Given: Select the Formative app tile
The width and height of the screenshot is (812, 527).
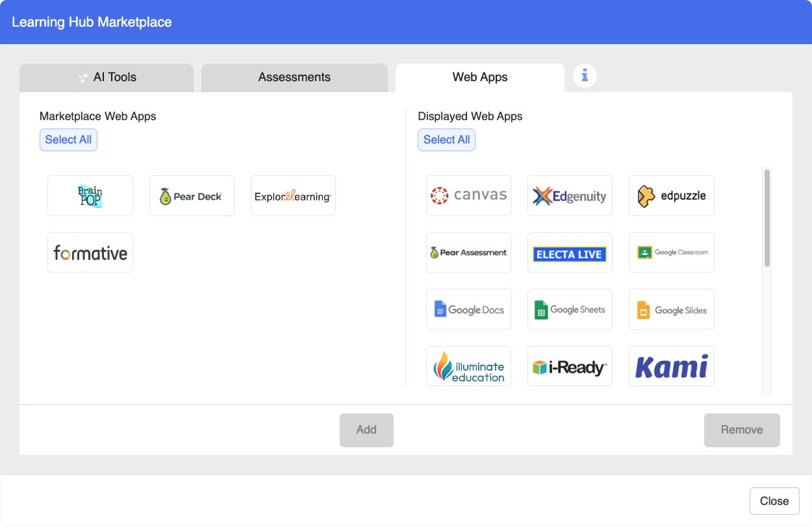Looking at the screenshot, I should (x=90, y=252).
